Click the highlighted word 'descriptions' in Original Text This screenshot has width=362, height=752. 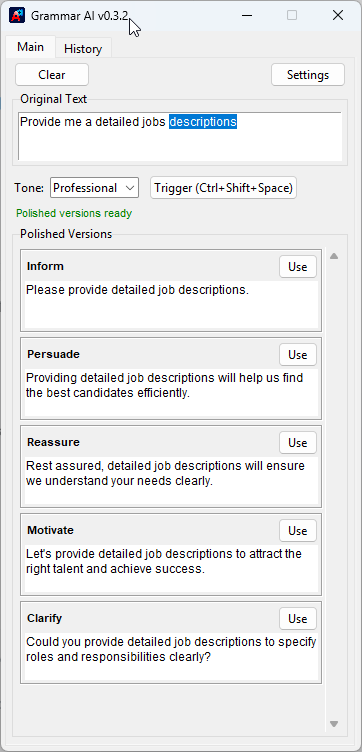click(x=203, y=122)
